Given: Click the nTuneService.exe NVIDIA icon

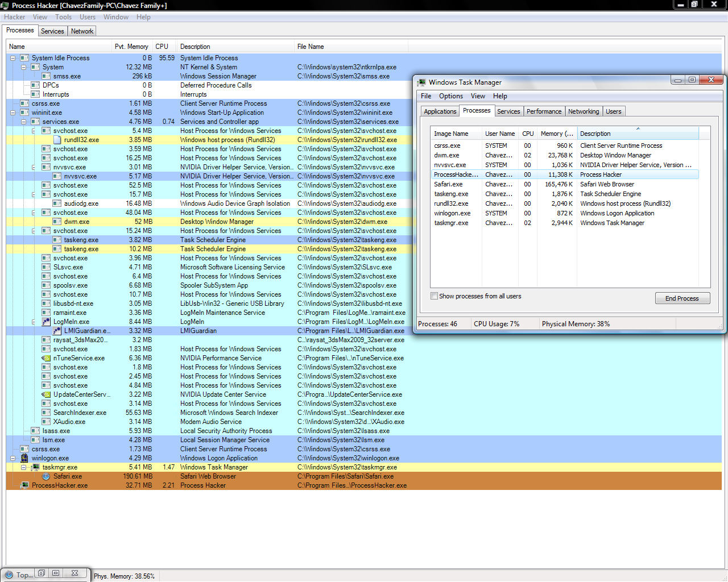Looking at the screenshot, I should [46, 358].
